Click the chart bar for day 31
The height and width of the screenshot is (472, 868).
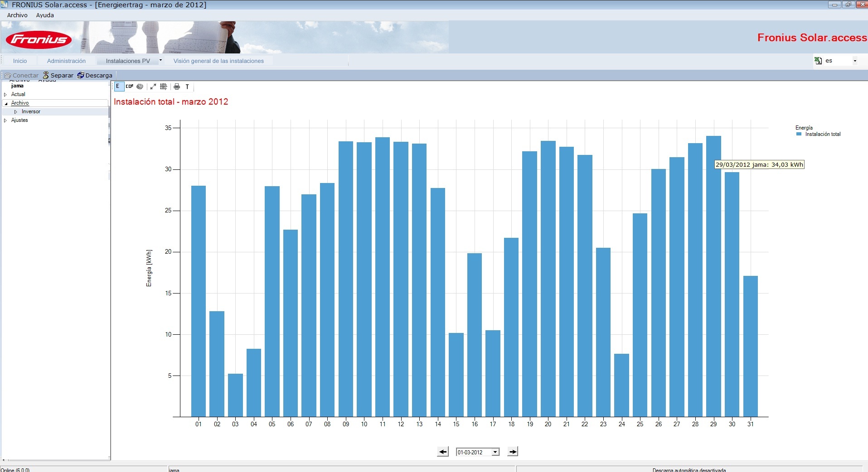pyautogui.click(x=751, y=346)
